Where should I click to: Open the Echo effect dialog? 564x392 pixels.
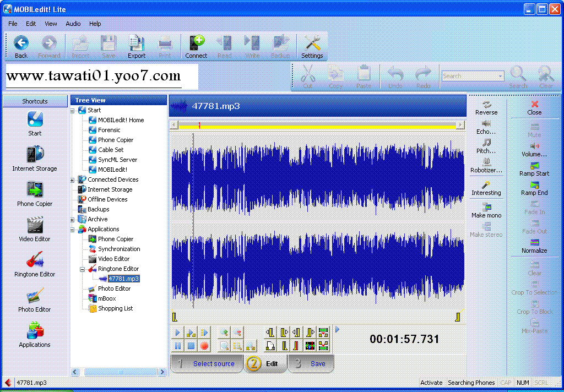pos(486,128)
